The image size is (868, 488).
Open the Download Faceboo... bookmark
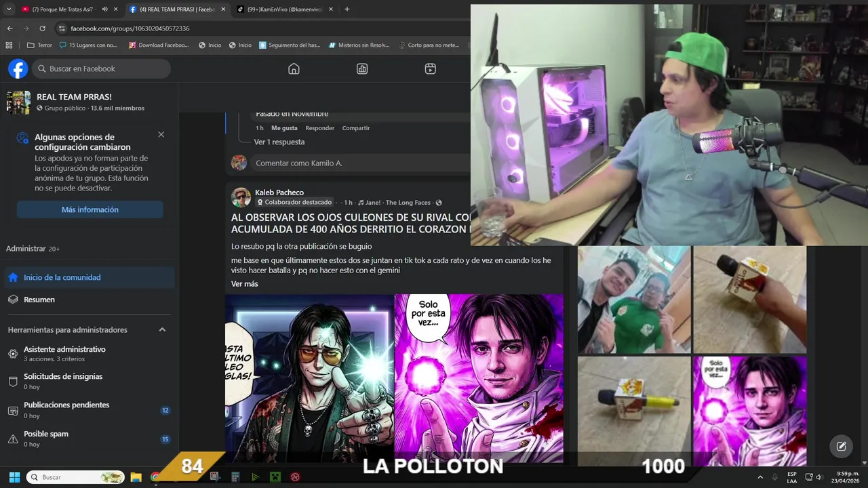pos(158,45)
